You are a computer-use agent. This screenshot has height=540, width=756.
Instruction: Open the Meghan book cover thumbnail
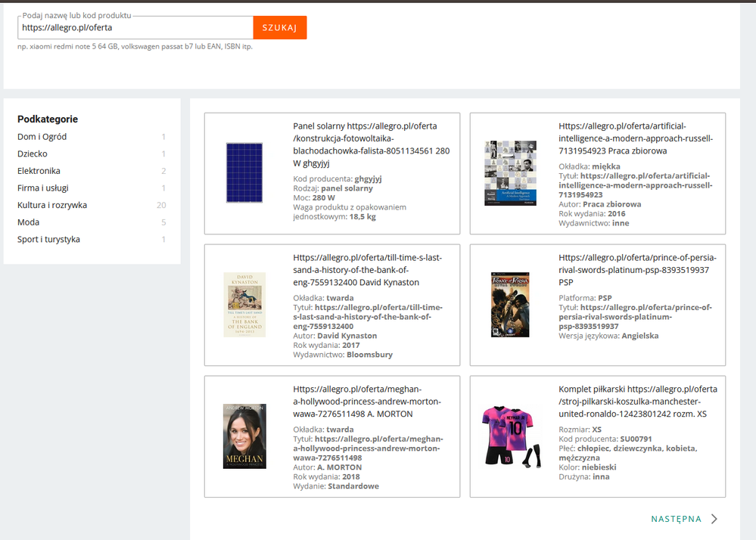tap(244, 436)
